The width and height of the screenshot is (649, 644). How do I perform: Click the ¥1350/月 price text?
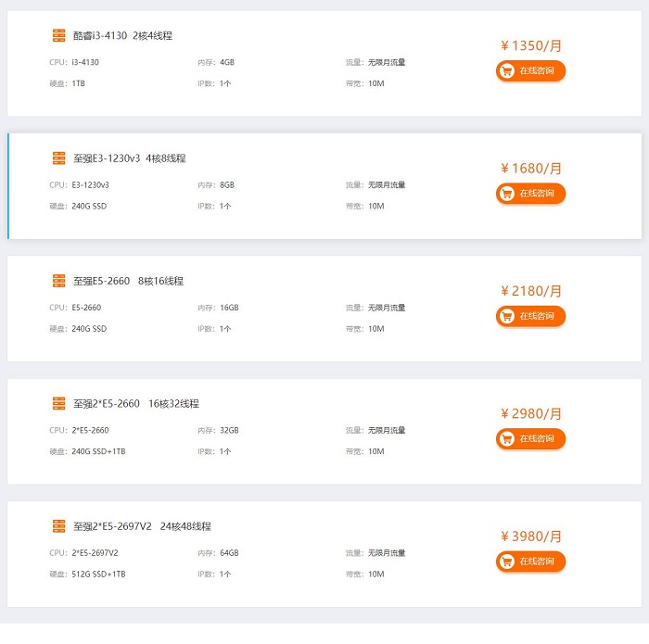coord(530,45)
